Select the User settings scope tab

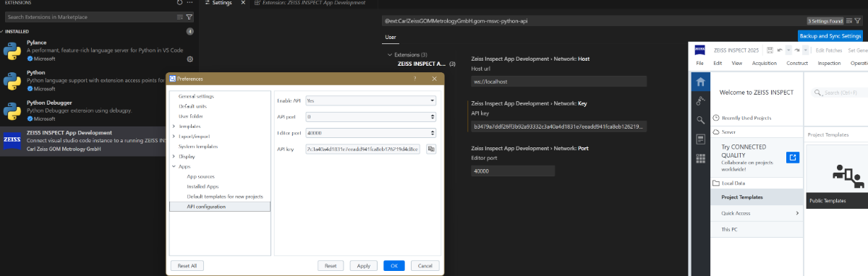tap(391, 37)
